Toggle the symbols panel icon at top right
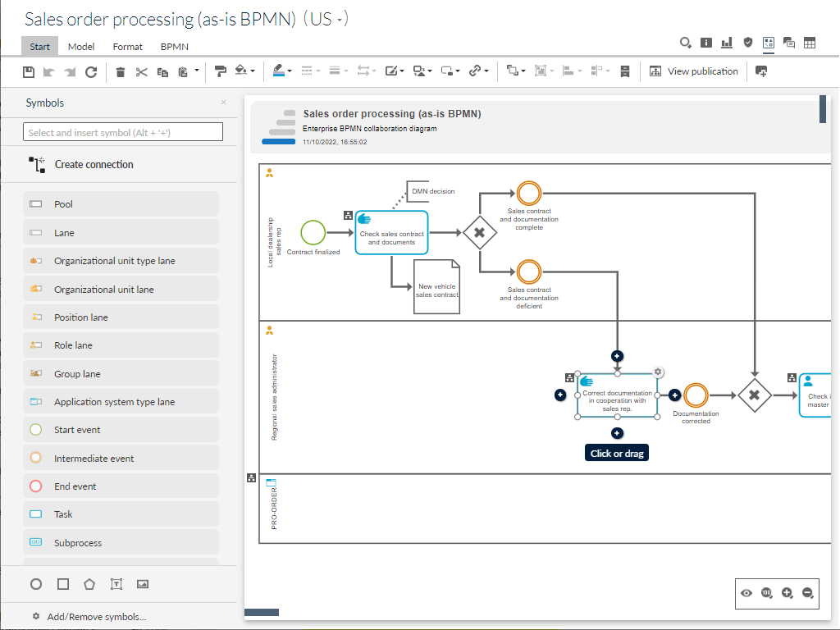 coord(769,43)
